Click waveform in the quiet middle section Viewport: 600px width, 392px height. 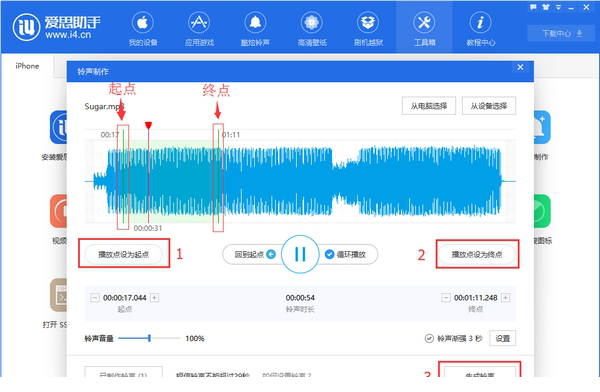346,180
